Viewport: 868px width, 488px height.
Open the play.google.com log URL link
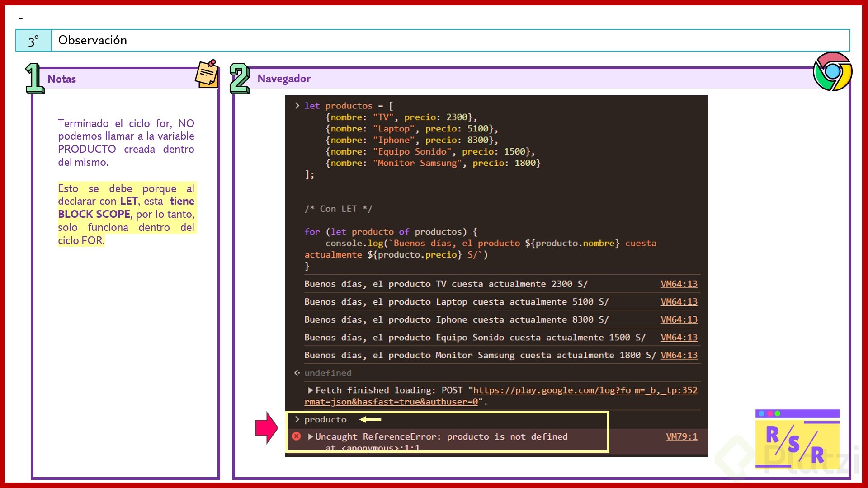point(552,390)
